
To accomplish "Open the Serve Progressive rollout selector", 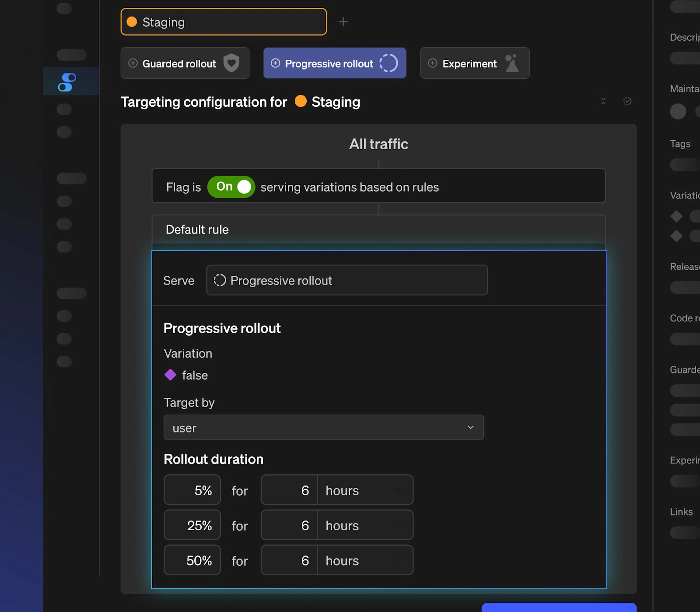I will pos(347,280).
